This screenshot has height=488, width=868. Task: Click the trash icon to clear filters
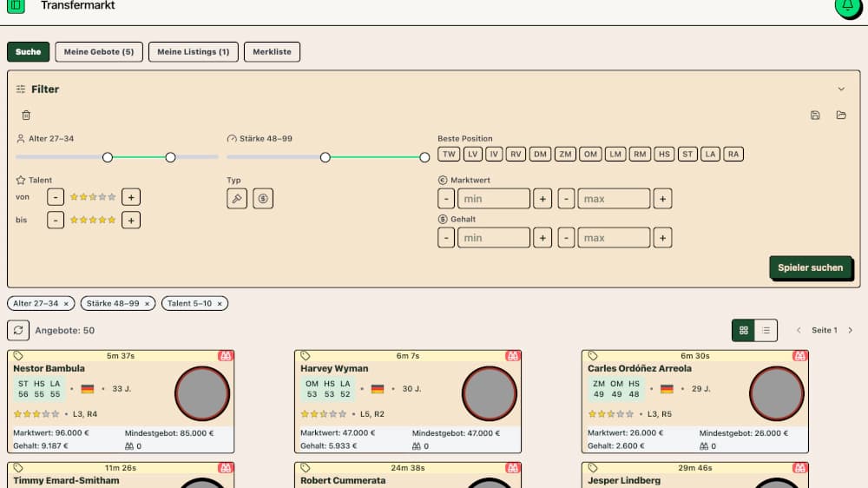pos(26,115)
